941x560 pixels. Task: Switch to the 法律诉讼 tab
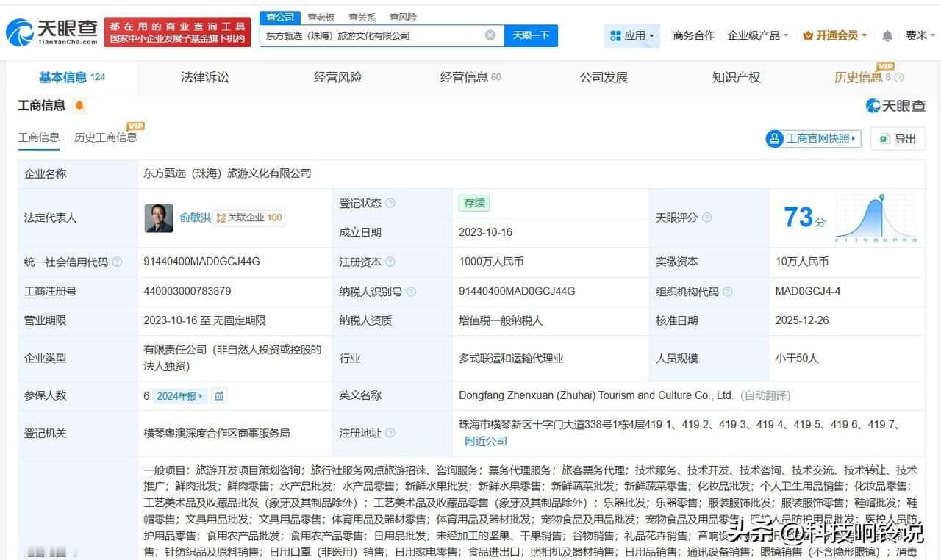click(x=205, y=78)
